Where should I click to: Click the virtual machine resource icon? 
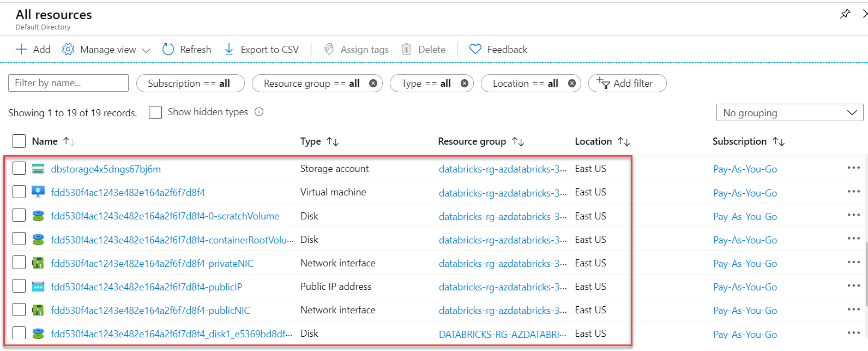point(38,192)
